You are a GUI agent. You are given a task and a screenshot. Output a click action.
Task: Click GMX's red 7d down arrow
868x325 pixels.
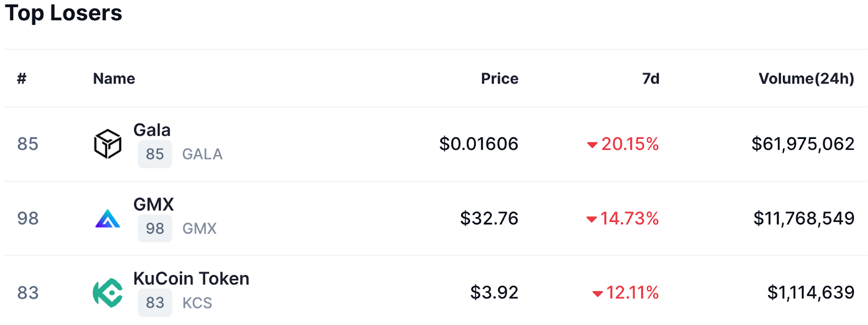point(591,219)
